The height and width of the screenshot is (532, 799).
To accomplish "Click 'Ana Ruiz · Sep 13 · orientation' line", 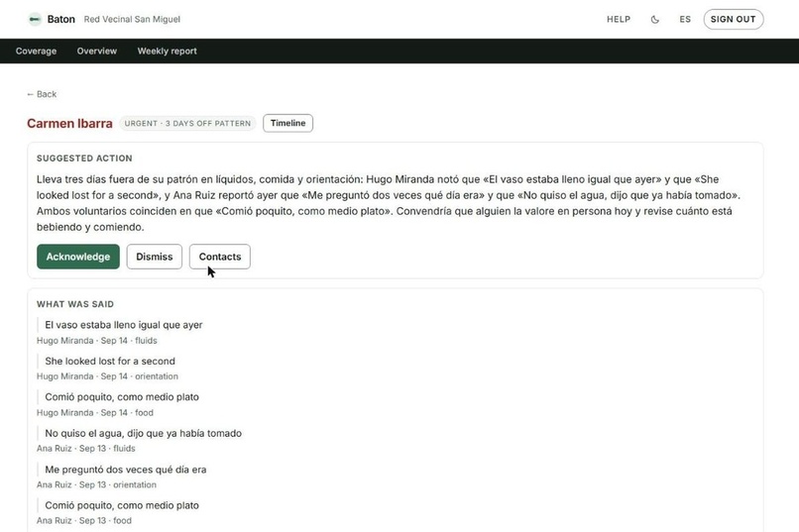I will pos(96,484).
